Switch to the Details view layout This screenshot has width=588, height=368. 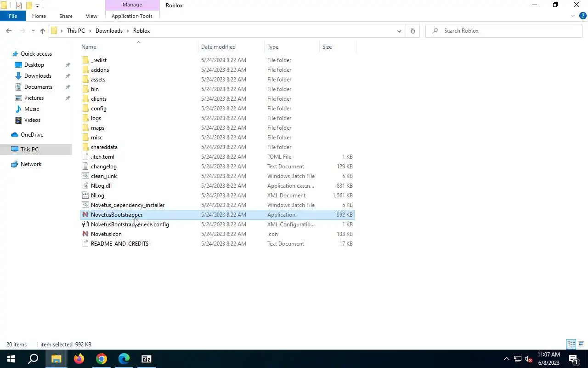click(571, 344)
